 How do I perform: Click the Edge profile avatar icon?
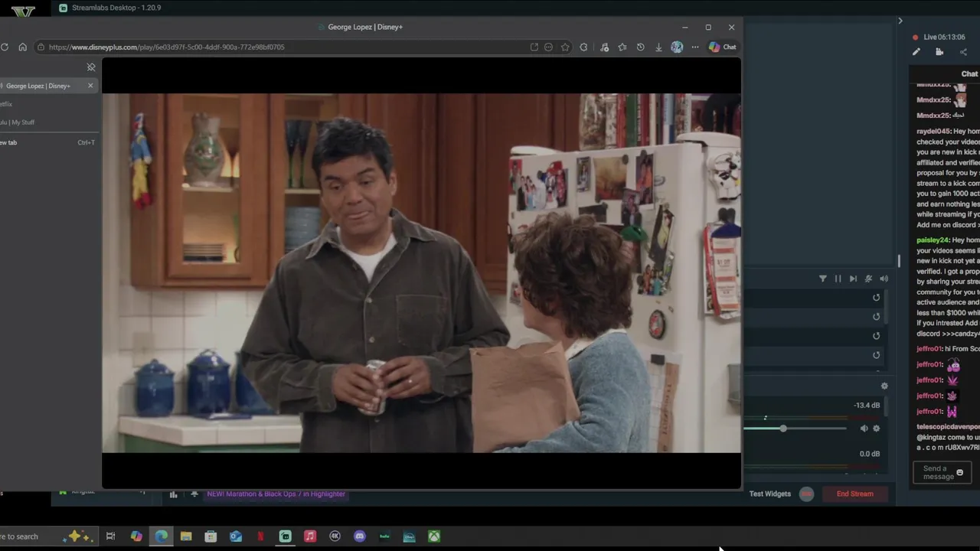[x=677, y=47]
